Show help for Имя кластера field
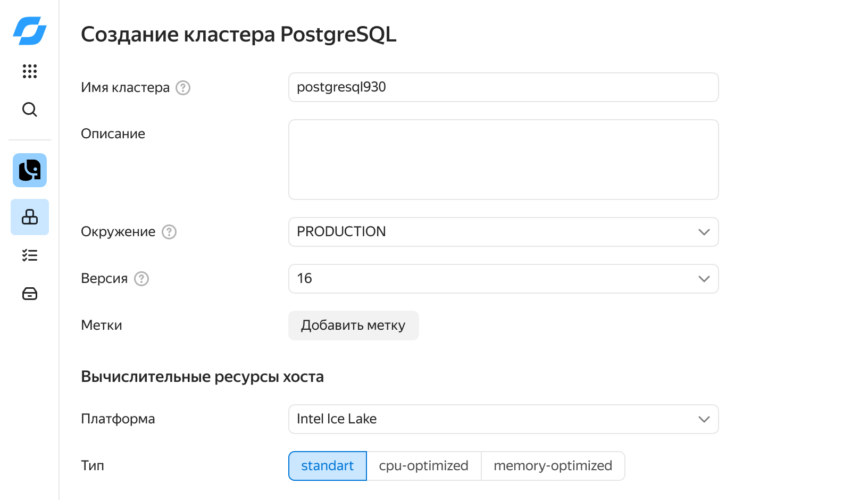The image size is (868, 500). [183, 88]
